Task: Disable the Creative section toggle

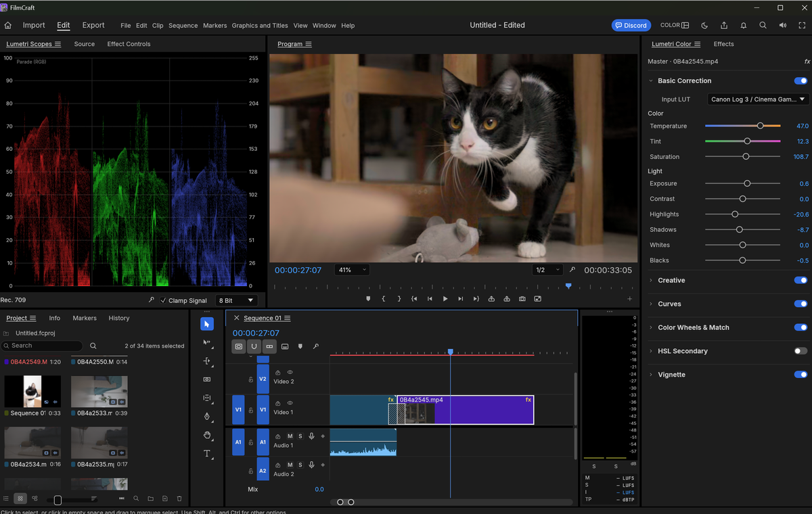Action: pos(800,280)
